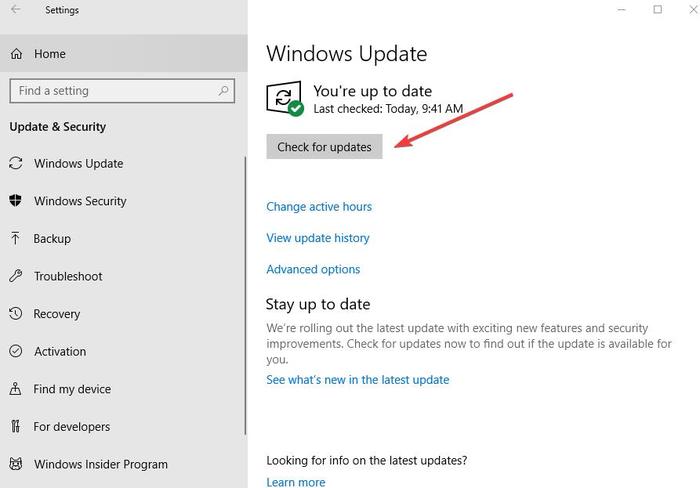The width and height of the screenshot is (700, 488).
Task: Click the For developers tools icon
Action: 16,426
